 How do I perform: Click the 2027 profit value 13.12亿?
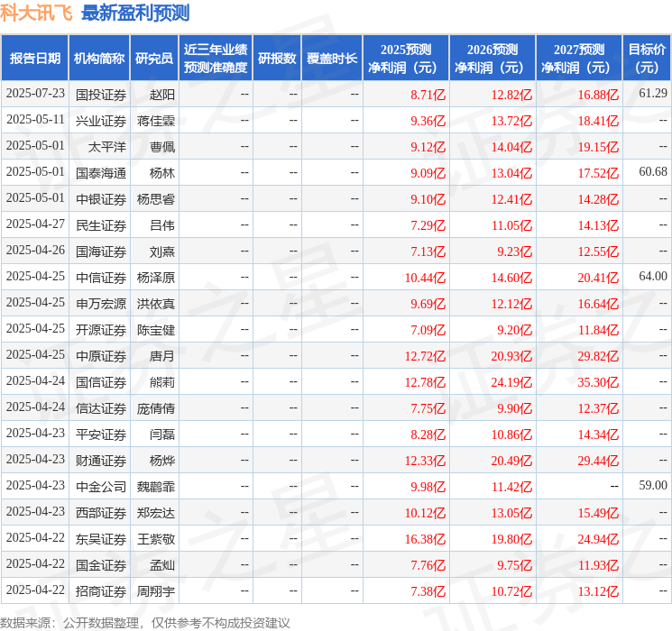tap(598, 591)
